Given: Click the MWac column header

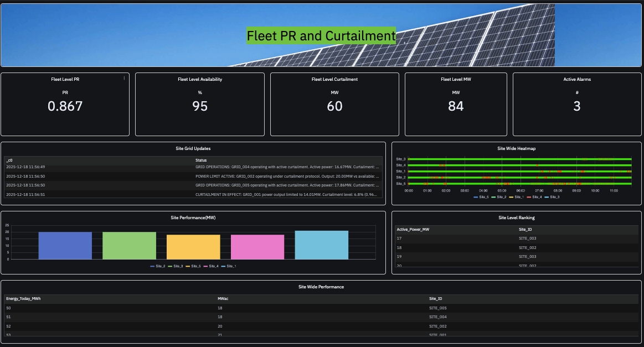Looking at the screenshot, I should (x=223, y=298).
